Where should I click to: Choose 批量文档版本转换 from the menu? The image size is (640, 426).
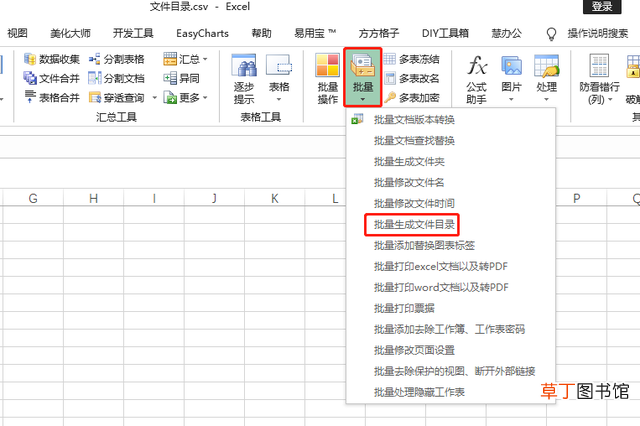[451, 120]
